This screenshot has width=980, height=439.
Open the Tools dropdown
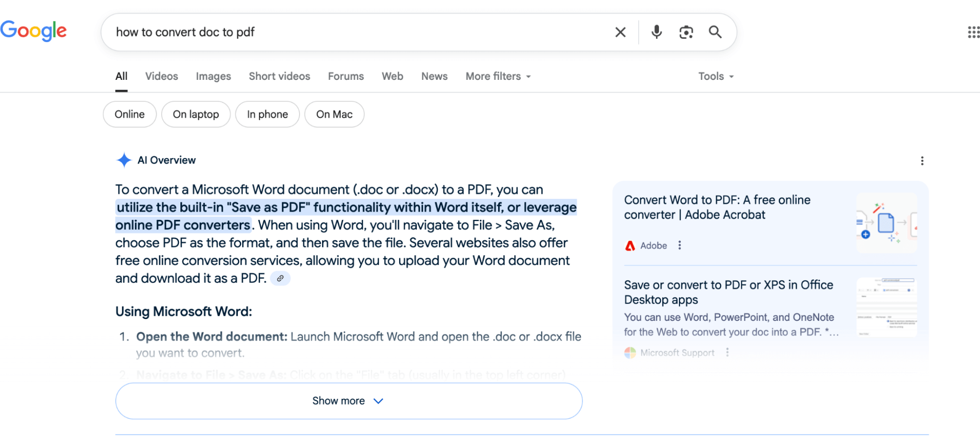coord(716,76)
